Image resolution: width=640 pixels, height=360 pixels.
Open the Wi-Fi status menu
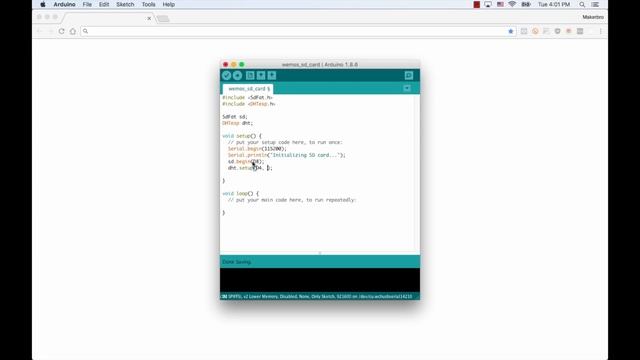pos(512,4)
